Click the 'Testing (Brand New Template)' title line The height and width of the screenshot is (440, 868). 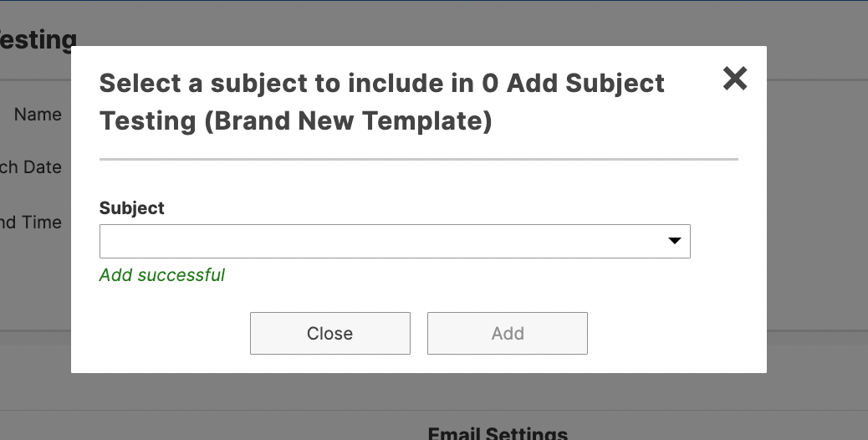coord(296,120)
